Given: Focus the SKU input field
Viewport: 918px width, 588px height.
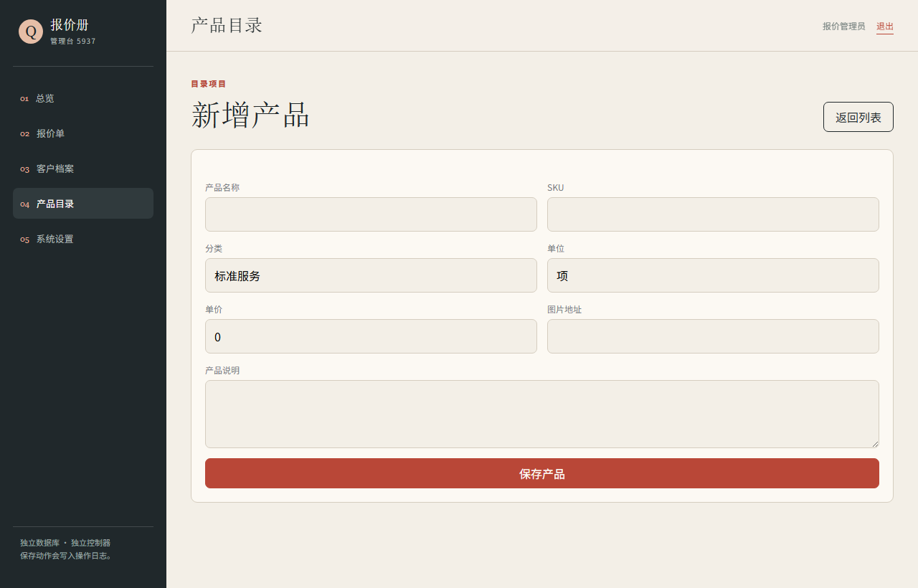Looking at the screenshot, I should tap(713, 214).
